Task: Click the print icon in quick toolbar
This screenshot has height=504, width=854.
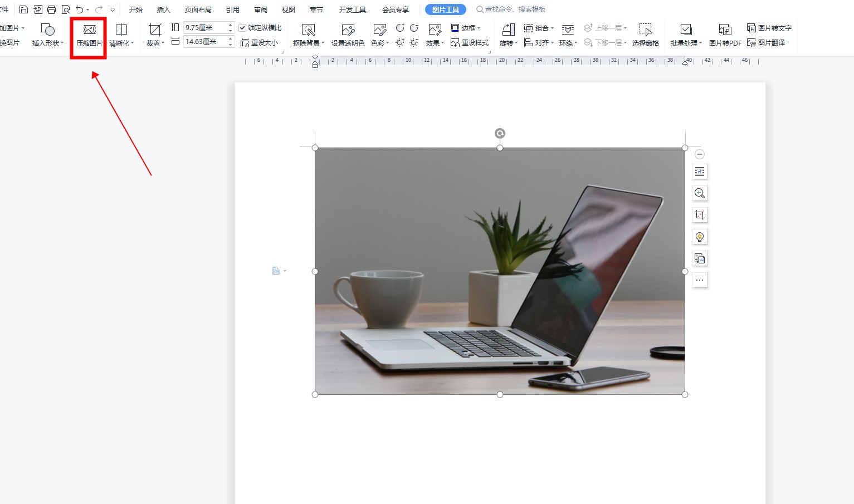Action: point(52,9)
